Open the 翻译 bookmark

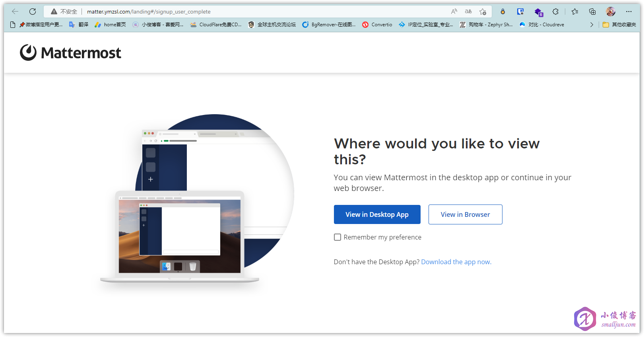tap(79, 25)
